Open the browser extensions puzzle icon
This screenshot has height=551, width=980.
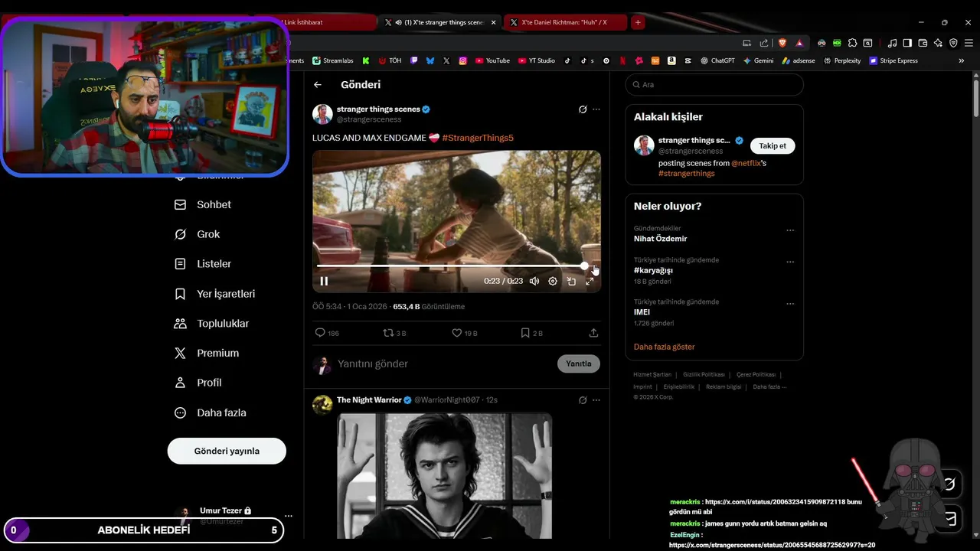852,43
